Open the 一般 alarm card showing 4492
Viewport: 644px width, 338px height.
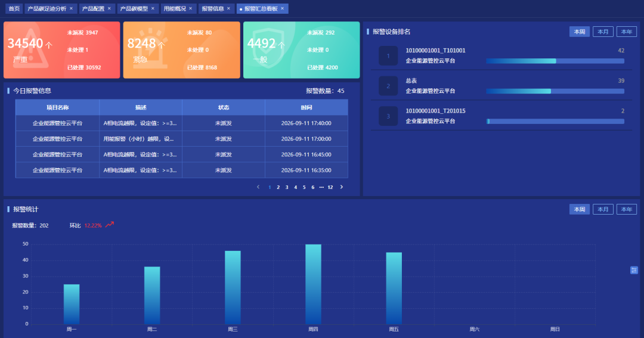pos(302,49)
